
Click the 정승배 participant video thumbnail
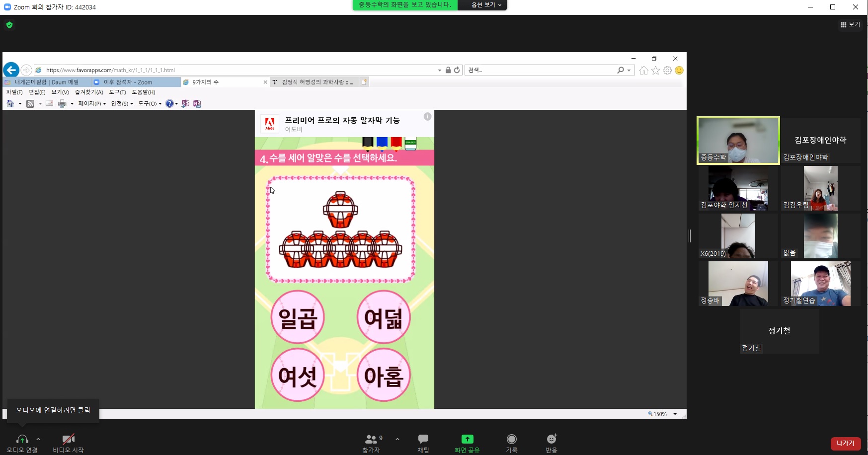[x=738, y=284]
